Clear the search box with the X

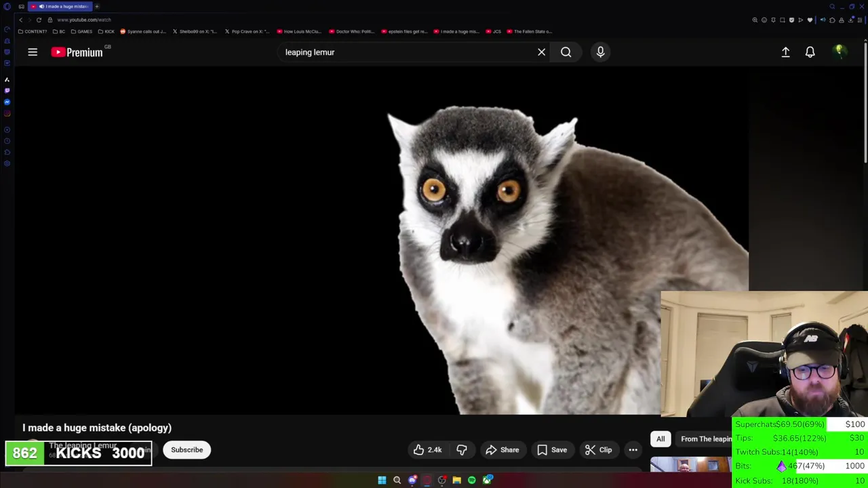(x=541, y=52)
